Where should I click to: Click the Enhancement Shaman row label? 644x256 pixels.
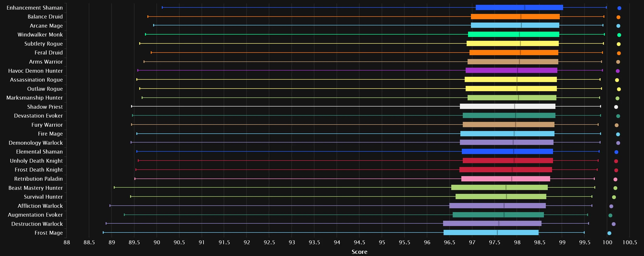click(x=35, y=8)
